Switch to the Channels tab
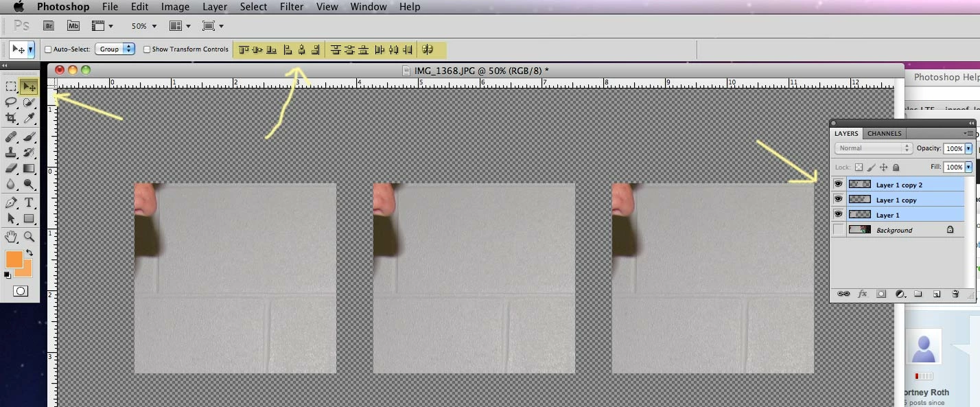980x407 pixels. click(884, 133)
